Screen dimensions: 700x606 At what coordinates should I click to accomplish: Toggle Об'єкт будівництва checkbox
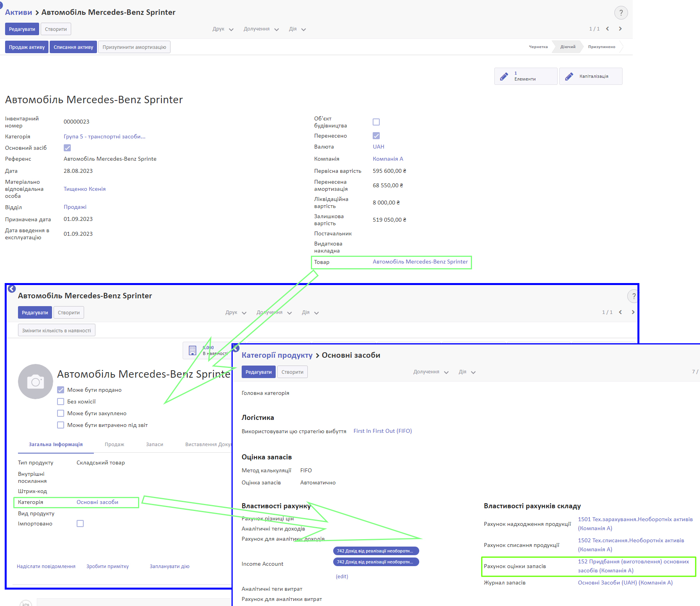pyautogui.click(x=376, y=122)
